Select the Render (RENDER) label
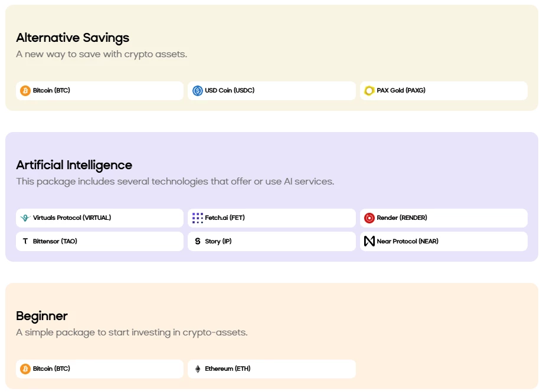The height and width of the screenshot is (392, 543). click(402, 218)
